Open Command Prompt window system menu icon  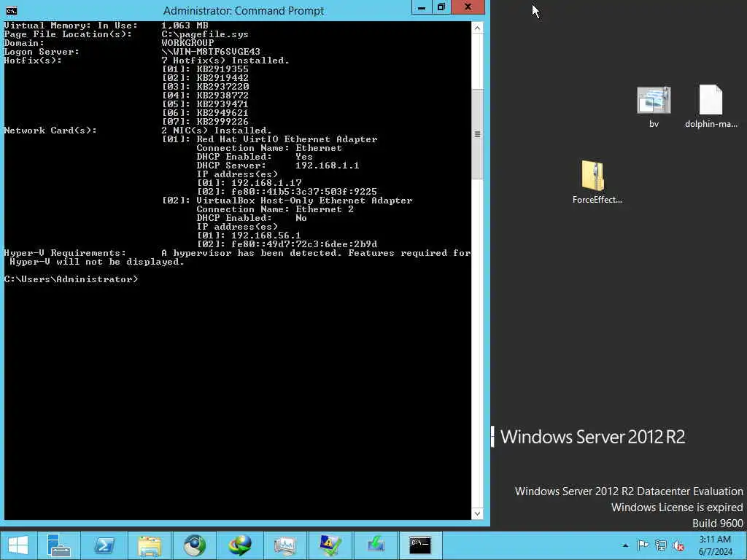point(12,10)
